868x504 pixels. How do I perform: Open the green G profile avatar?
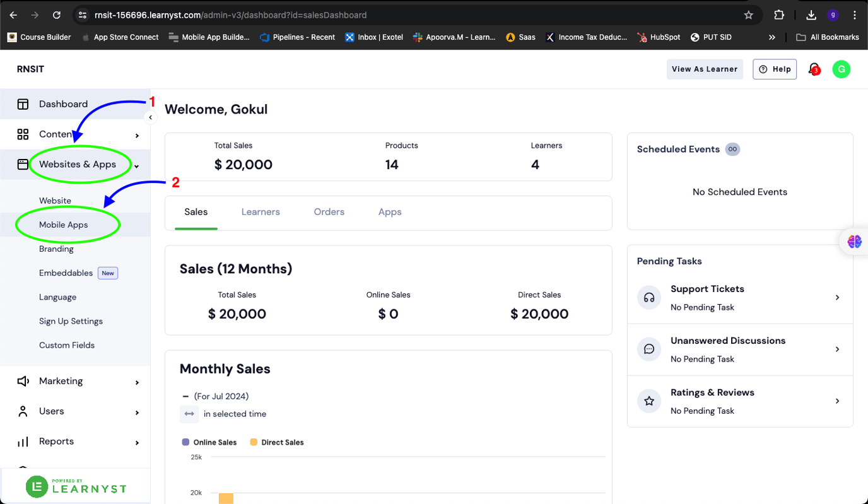tap(842, 69)
